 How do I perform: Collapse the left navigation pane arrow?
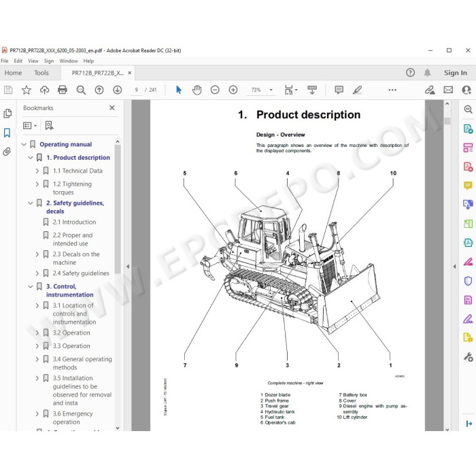click(x=128, y=267)
